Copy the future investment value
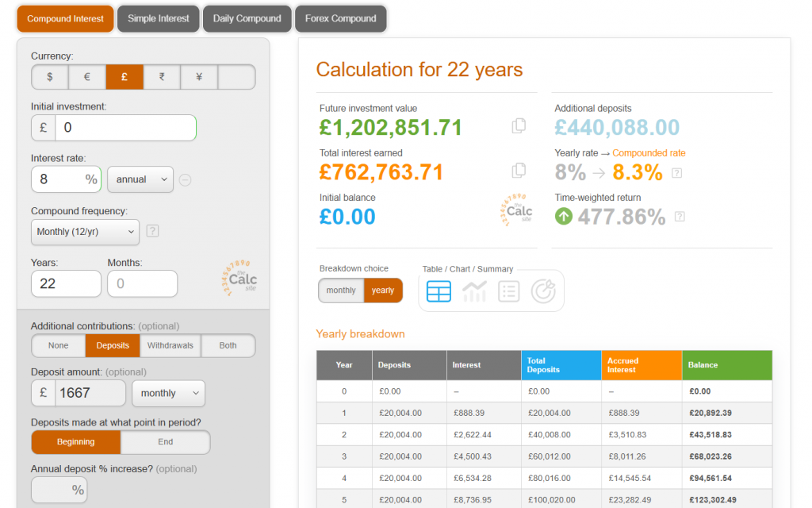 pos(519,125)
